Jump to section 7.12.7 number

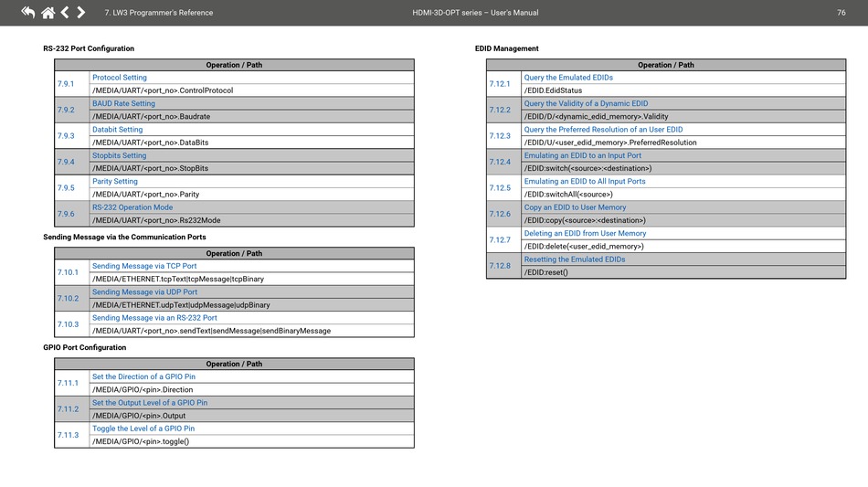(x=500, y=240)
